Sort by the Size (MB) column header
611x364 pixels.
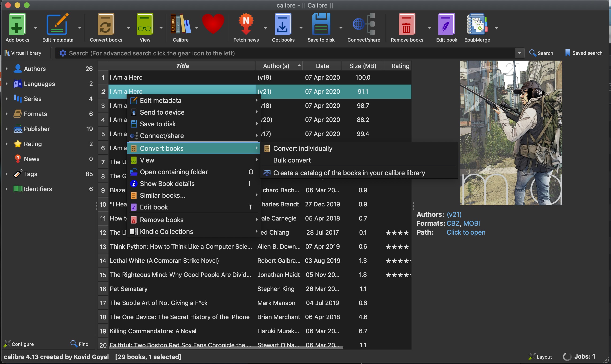click(362, 66)
